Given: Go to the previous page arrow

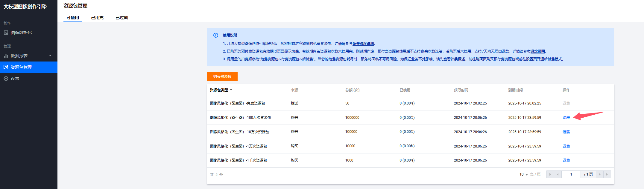Looking at the screenshot, I should coord(558,174).
